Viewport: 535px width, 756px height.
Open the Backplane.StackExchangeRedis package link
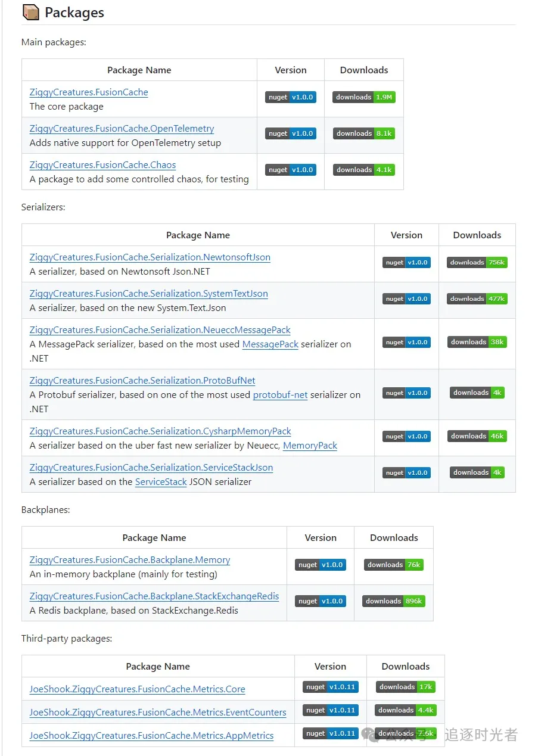(x=154, y=596)
